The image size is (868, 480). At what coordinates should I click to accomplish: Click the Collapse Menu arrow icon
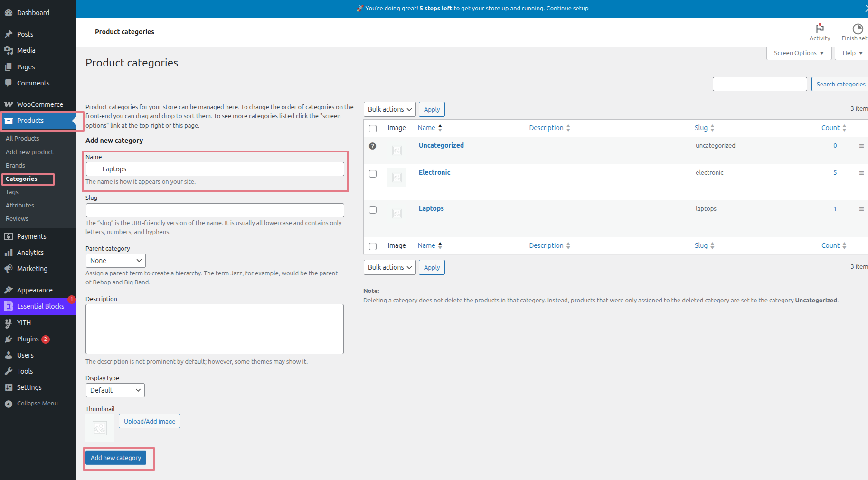(x=9, y=404)
